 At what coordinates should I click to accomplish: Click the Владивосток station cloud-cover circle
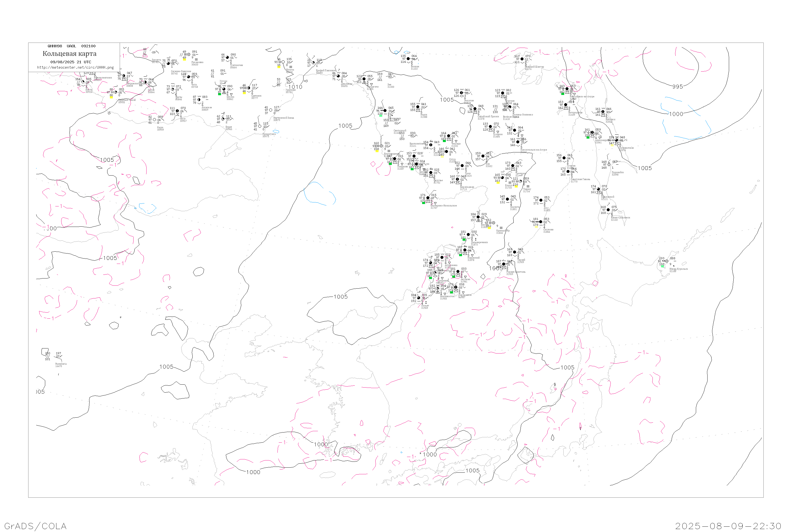point(437,289)
